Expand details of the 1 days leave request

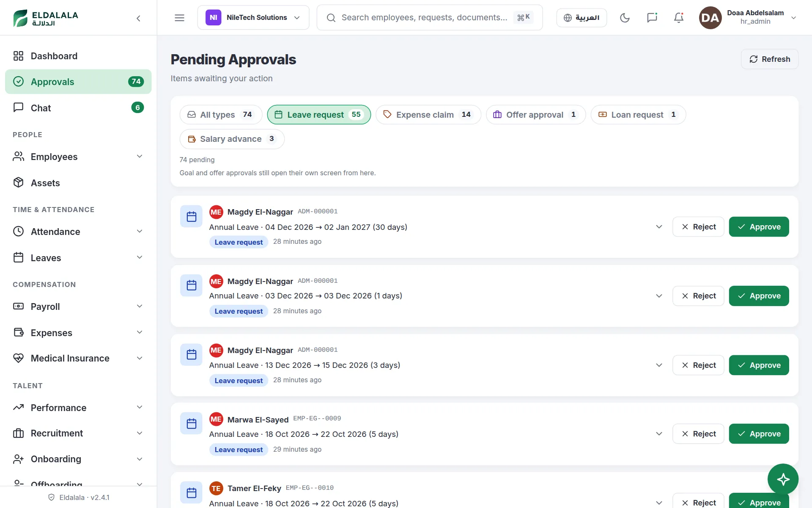(x=659, y=296)
